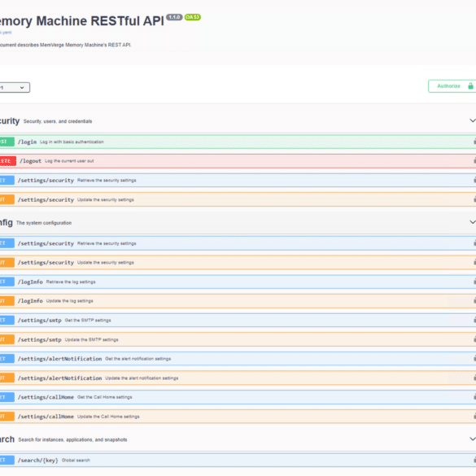Screen dimensions: 476x476
Task: Expand /settings/smtp 'Update the SMTP settings' row
Action: click(x=238, y=339)
